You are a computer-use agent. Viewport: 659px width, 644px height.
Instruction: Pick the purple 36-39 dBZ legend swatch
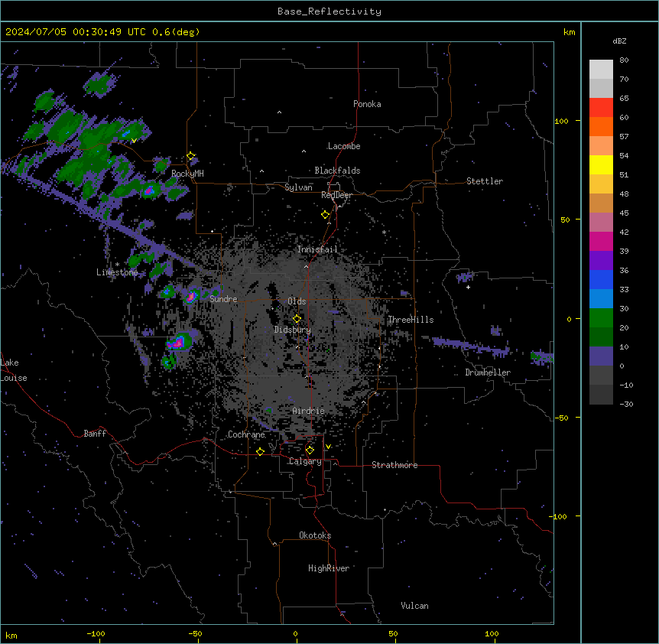601,260
